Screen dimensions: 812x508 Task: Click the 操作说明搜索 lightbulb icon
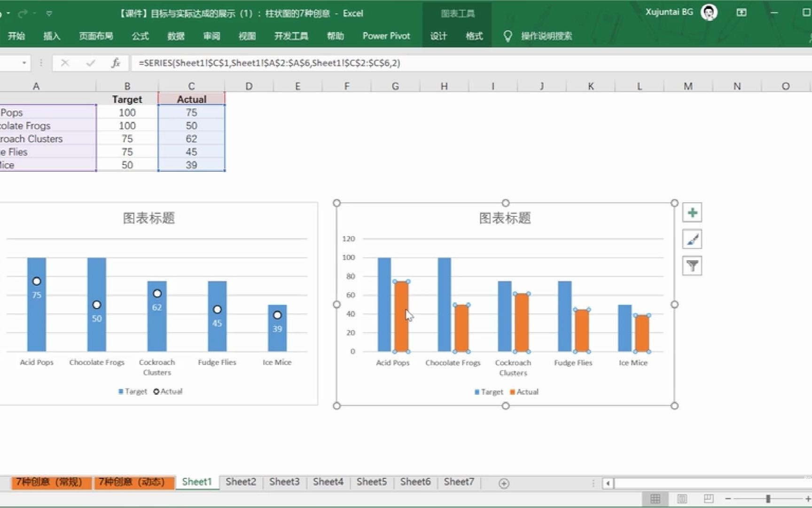coord(507,36)
